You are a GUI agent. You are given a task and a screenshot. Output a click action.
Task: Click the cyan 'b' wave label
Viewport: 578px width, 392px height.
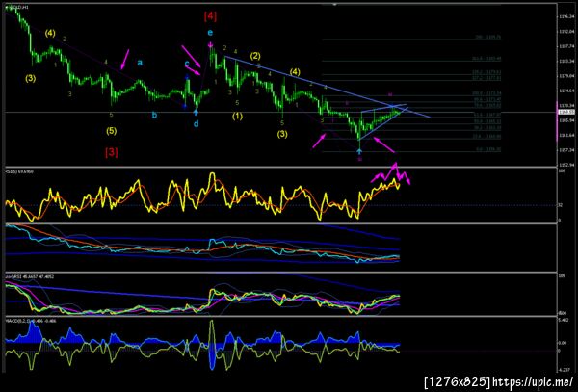[x=154, y=115]
